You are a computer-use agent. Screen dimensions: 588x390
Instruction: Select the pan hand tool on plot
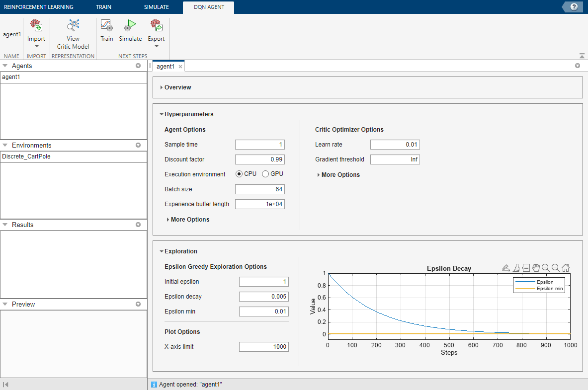536,268
